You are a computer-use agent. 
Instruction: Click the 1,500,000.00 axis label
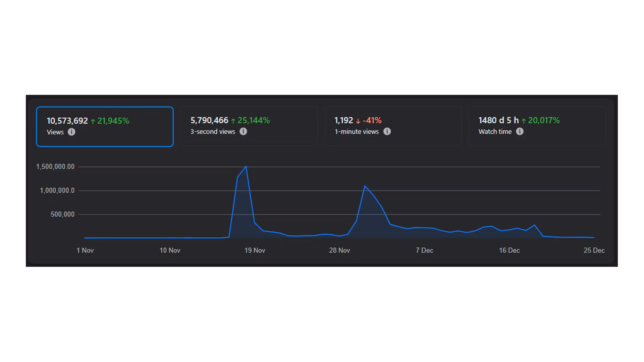(x=55, y=167)
